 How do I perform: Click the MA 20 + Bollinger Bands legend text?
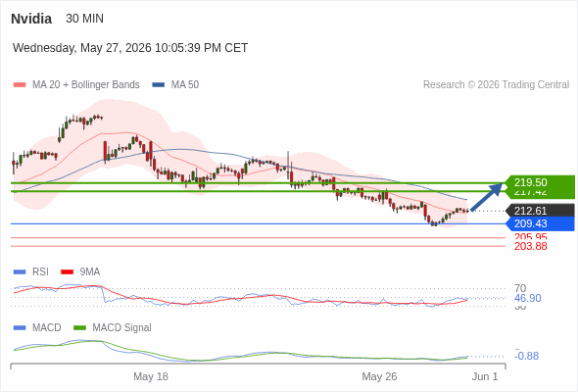(x=86, y=85)
